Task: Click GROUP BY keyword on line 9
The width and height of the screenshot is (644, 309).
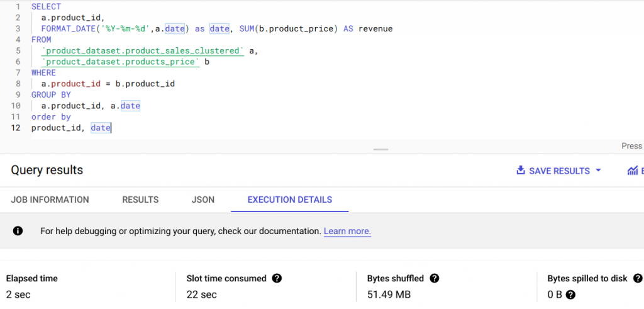Action: 51,95
